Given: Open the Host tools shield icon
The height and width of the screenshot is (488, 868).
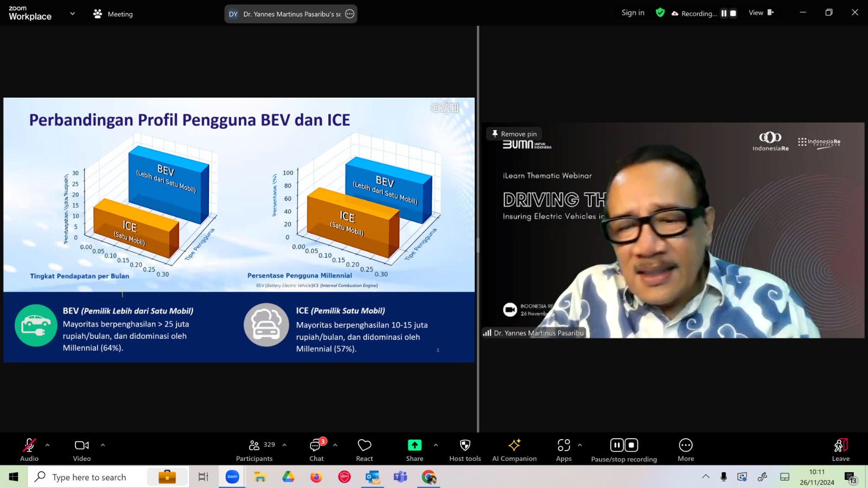Looking at the screenshot, I should 465,445.
